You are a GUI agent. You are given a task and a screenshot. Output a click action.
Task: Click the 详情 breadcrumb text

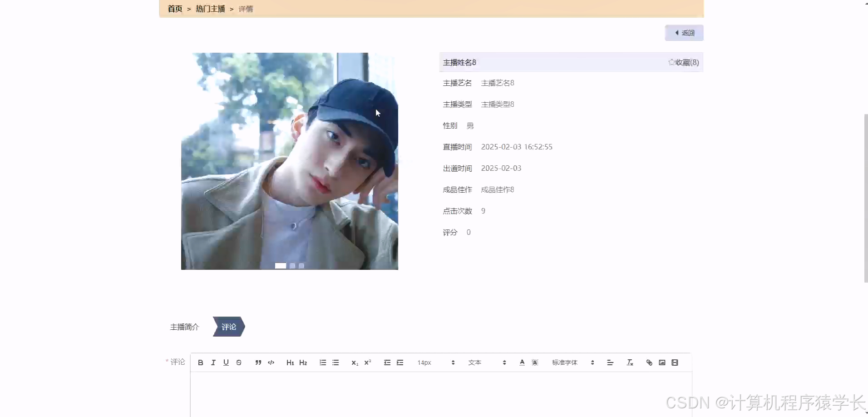246,9
